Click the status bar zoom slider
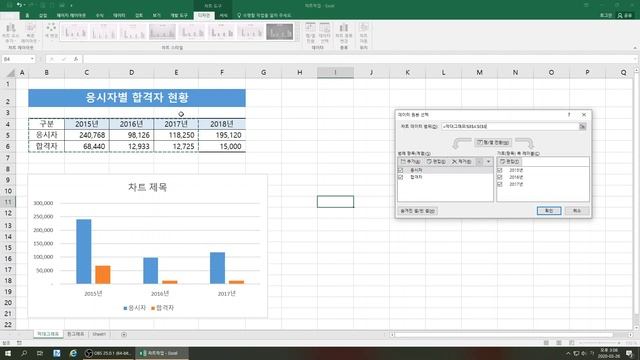The image size is (640, 360). coord(599,343)
